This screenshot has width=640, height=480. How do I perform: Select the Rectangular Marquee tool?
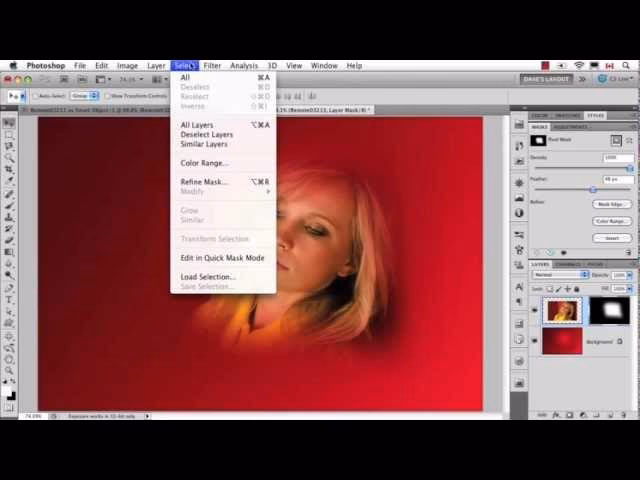9,135
